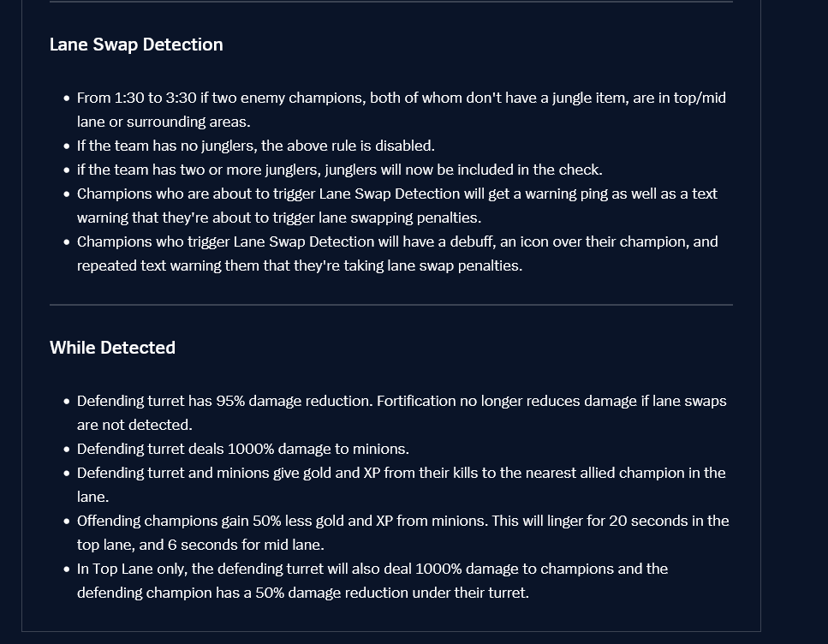
Task: Click the bullet marker before 'If the team has no junglers'
Action: click(67, 146)
